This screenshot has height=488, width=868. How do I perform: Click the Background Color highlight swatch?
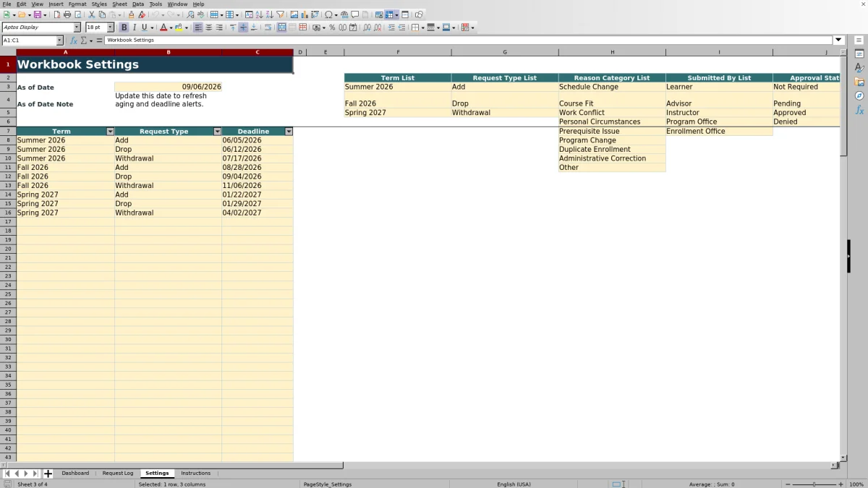point(180,27)
